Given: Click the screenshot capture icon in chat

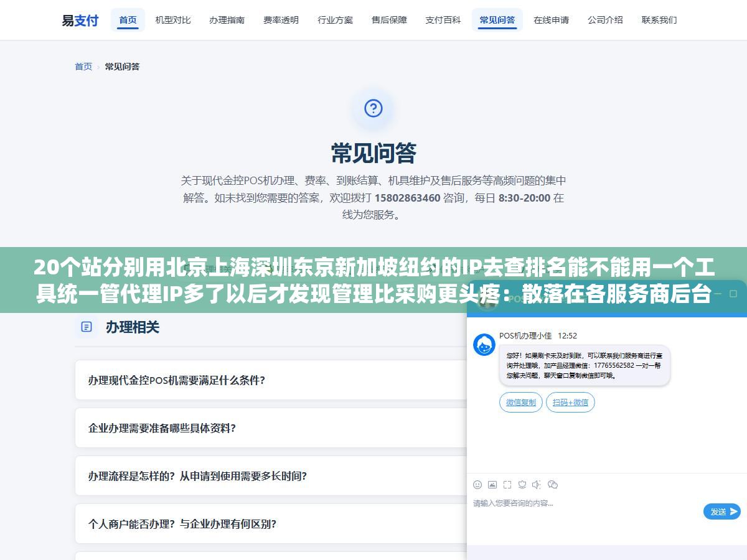Looking at the screenshot, I should 507,484.
